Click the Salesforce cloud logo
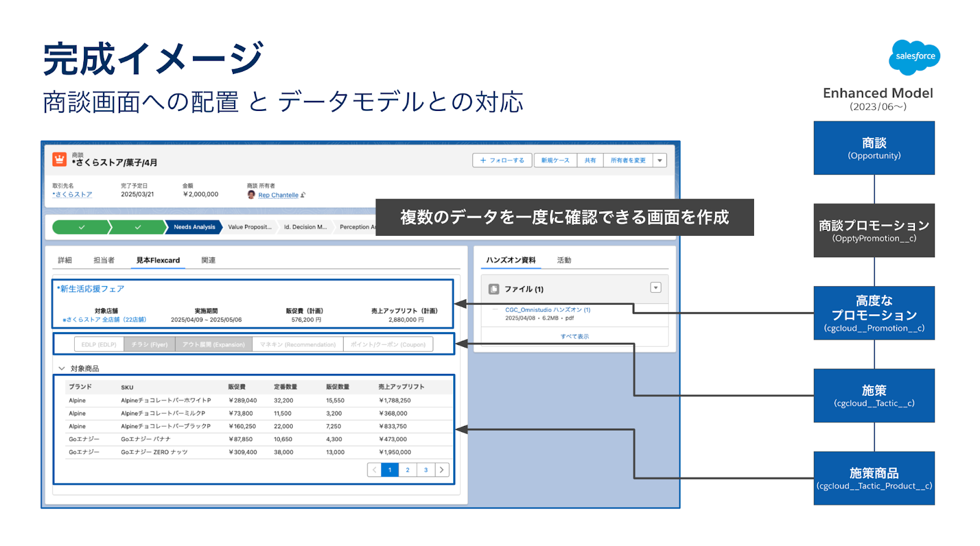Viewport: 980px width, 546px height. click(x=914, y=57)
